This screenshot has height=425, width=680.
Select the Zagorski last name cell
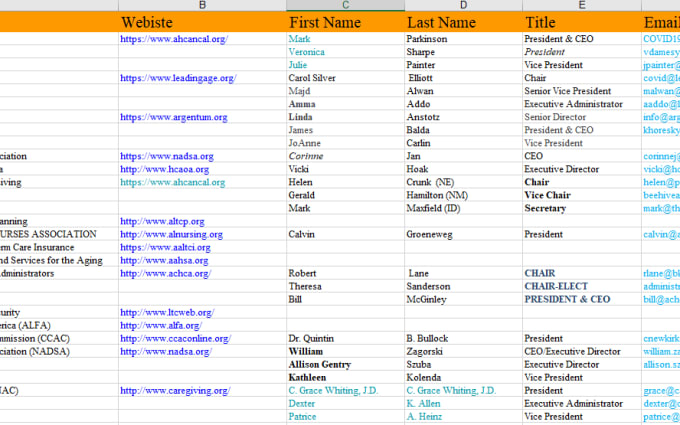[x=464, y=351]
